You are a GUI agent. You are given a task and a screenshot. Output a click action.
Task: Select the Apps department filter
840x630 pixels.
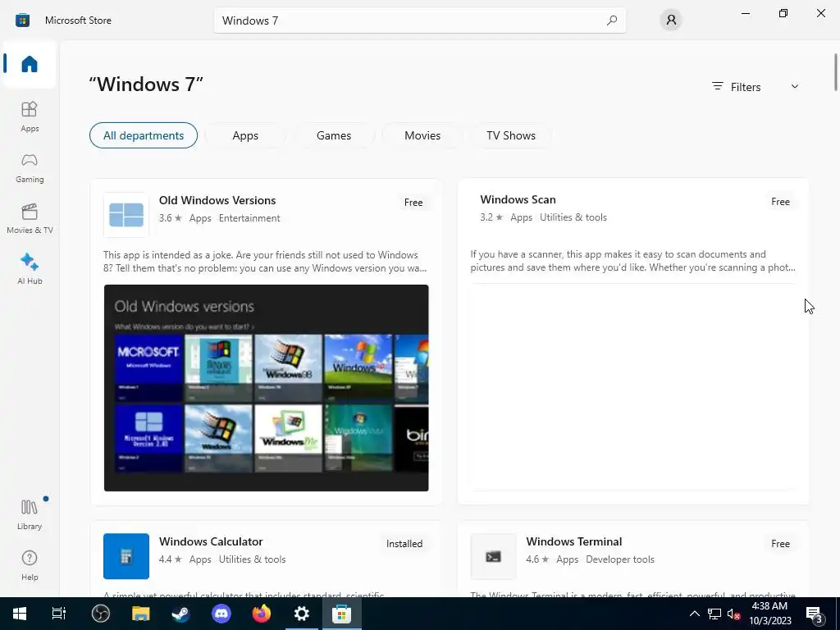(245, 135)
